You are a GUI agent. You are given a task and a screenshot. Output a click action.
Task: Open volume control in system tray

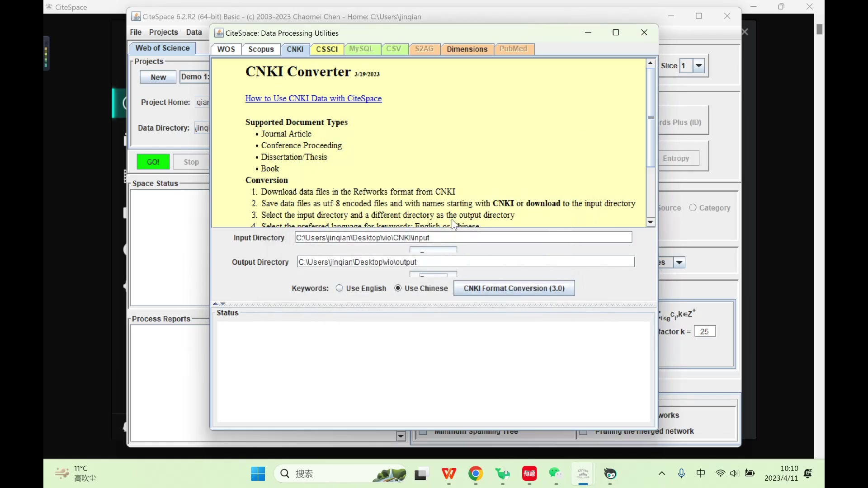pos(734,474)
